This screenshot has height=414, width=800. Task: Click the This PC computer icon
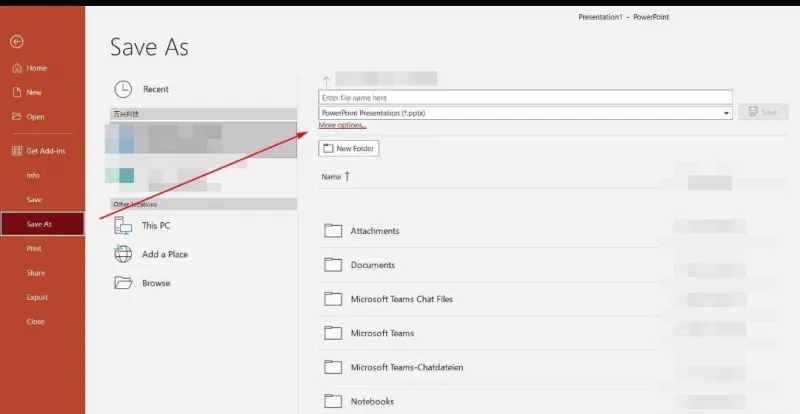[123, 226]
